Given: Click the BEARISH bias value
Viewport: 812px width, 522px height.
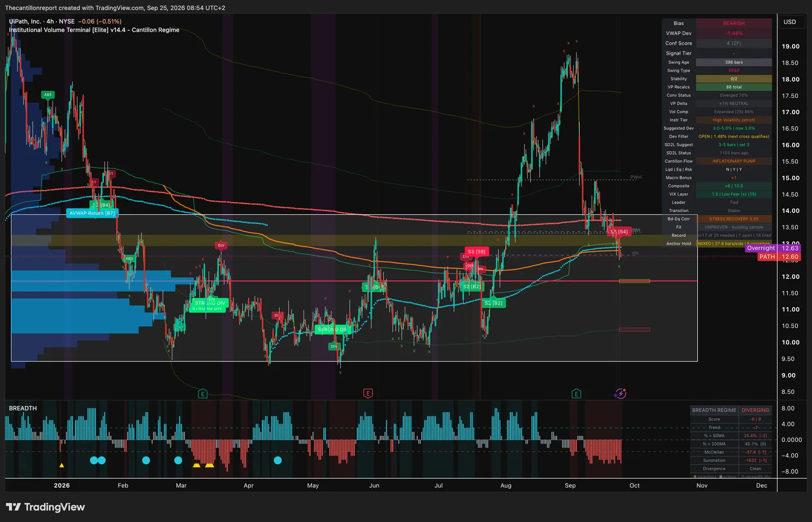Looking at the screenshot, I should (x=734, y=23).
